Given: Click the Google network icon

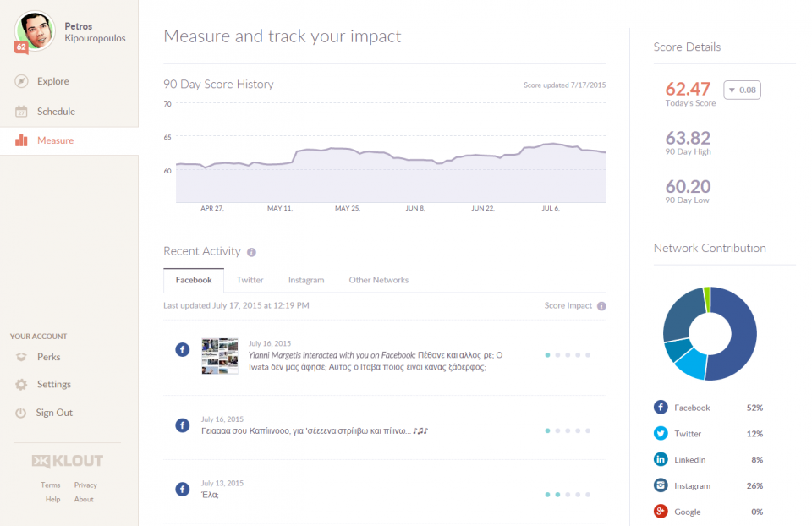Looking at the screenshot, I should click(x=661, y=512).
